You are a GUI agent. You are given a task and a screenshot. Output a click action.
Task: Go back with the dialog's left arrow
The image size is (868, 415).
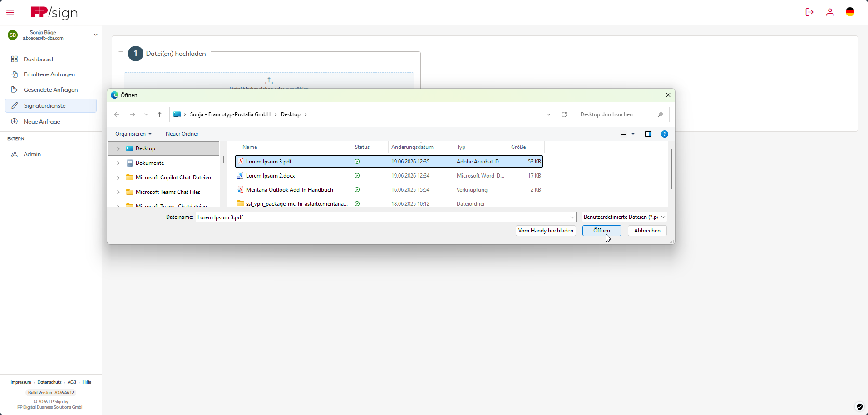(117, 114)
